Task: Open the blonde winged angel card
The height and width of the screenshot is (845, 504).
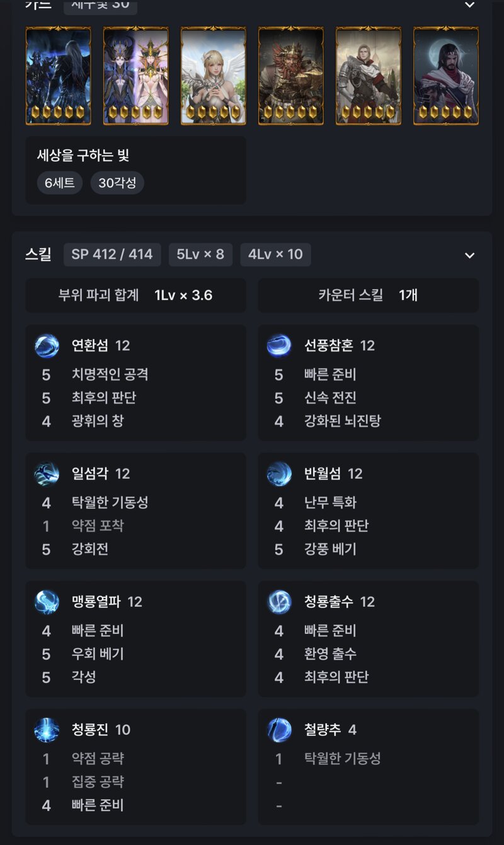Action: point(213,76)
